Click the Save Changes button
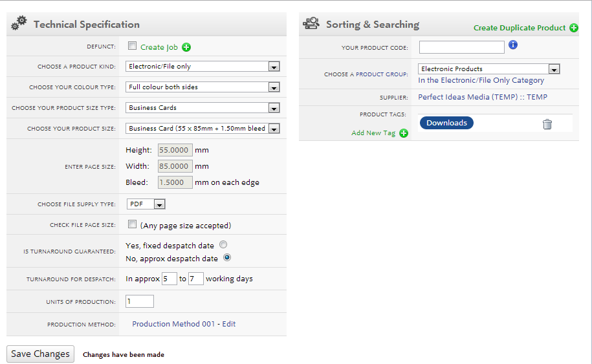The width and height of the screenshot is (592, 364). tap(40, 354)
